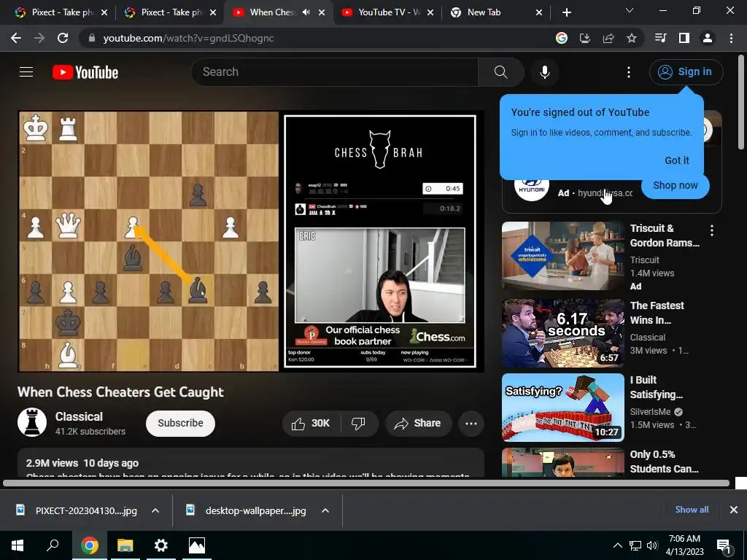
Task: Focus the YouTube search field
Action: click(334, 72)
